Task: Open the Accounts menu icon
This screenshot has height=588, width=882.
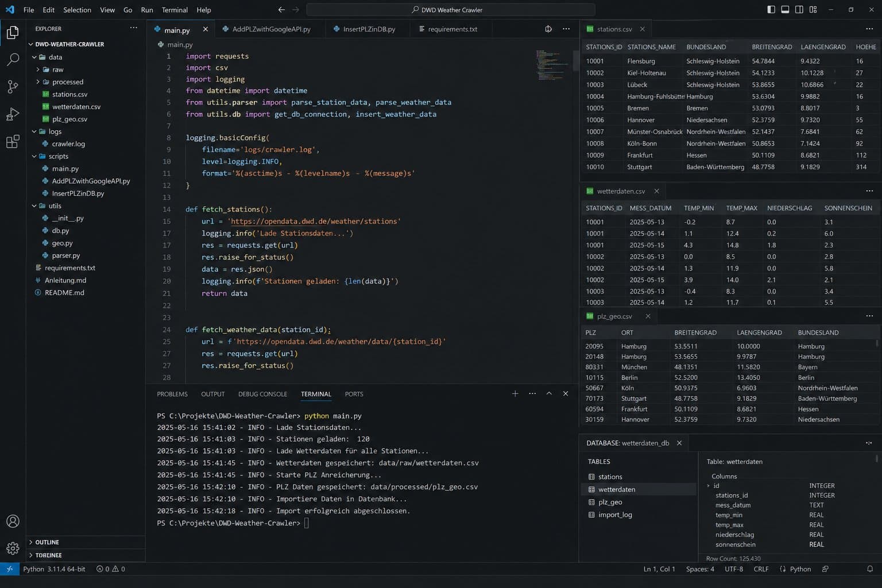Action: [13, 521]
